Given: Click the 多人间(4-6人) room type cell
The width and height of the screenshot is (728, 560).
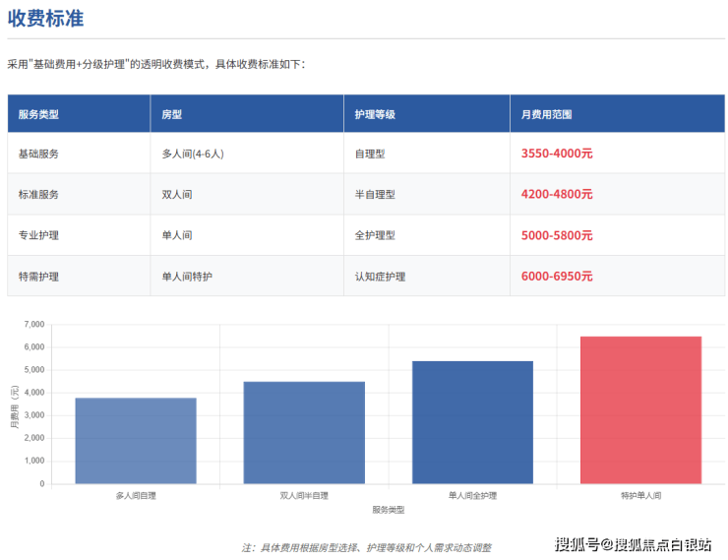Looking at the screenshot, I should [199, 154].
